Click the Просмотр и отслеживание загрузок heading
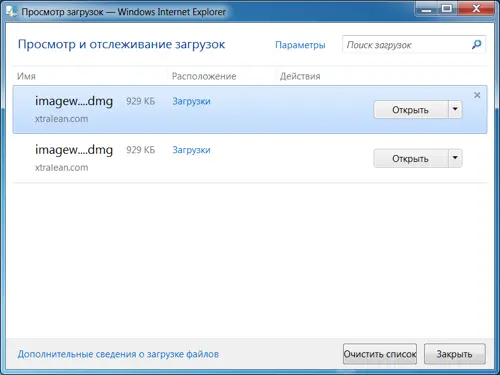 pyautogui.click(x=121, y=44)
